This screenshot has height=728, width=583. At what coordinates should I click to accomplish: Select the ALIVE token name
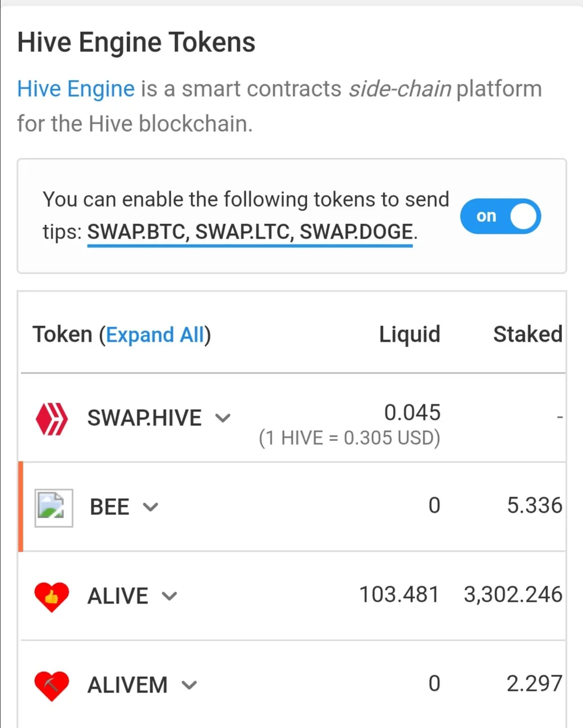click(x=118, y=596)
